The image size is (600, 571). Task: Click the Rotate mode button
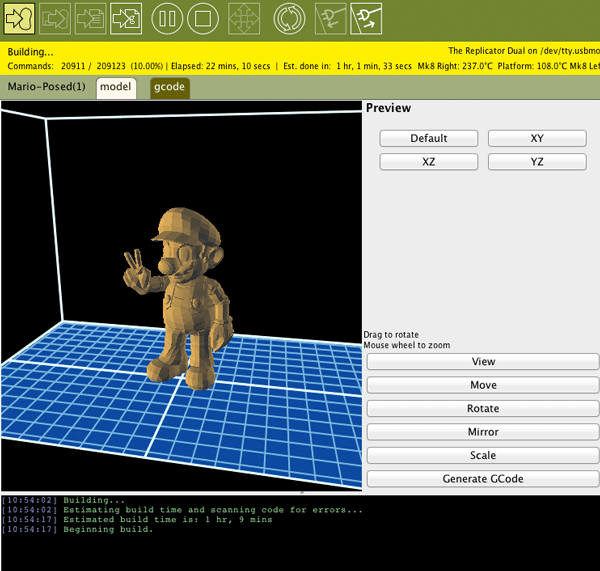click(x=483, y=408)
